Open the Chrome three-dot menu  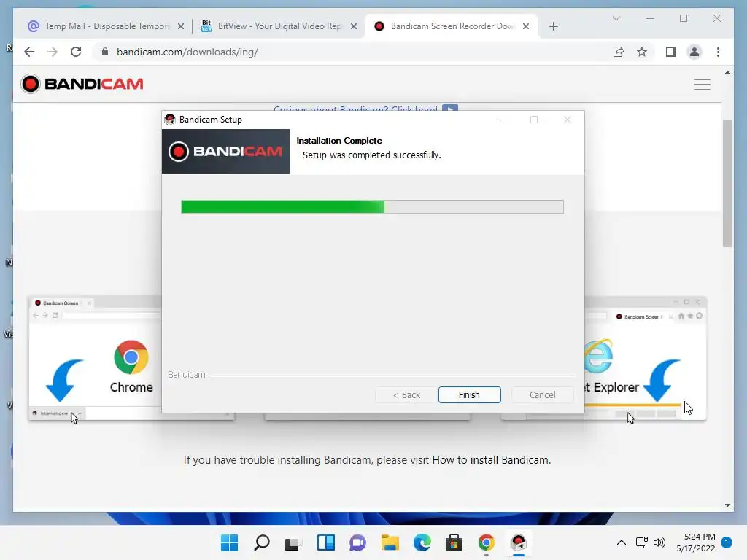[x=718, y=52]
